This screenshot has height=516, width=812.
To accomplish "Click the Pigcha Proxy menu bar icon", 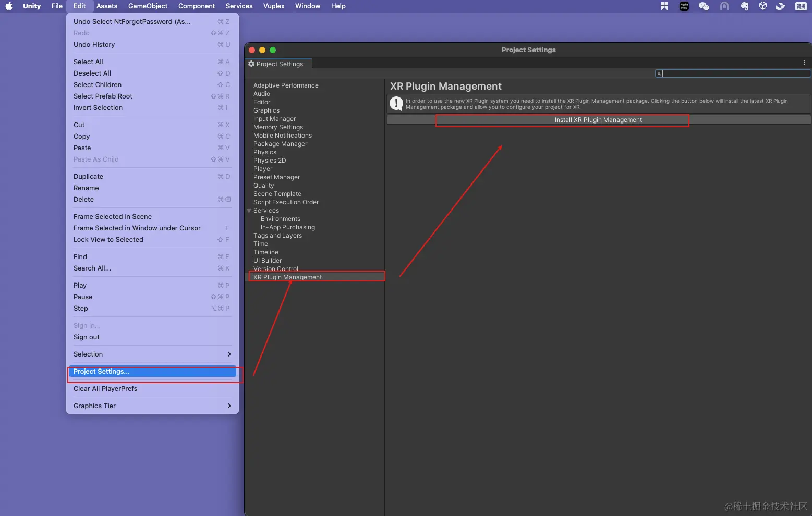I will click(684, 6).
